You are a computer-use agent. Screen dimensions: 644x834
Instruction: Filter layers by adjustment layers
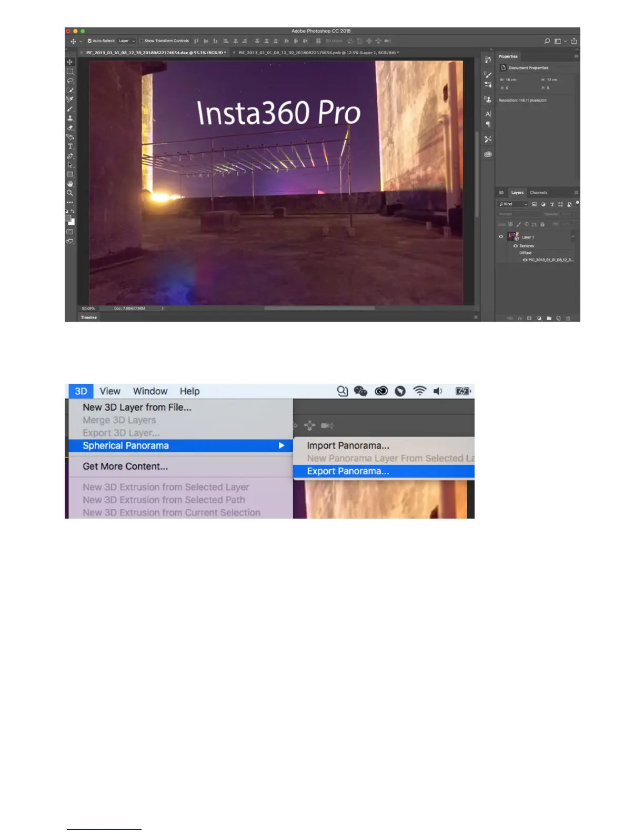tap(543, 204)
